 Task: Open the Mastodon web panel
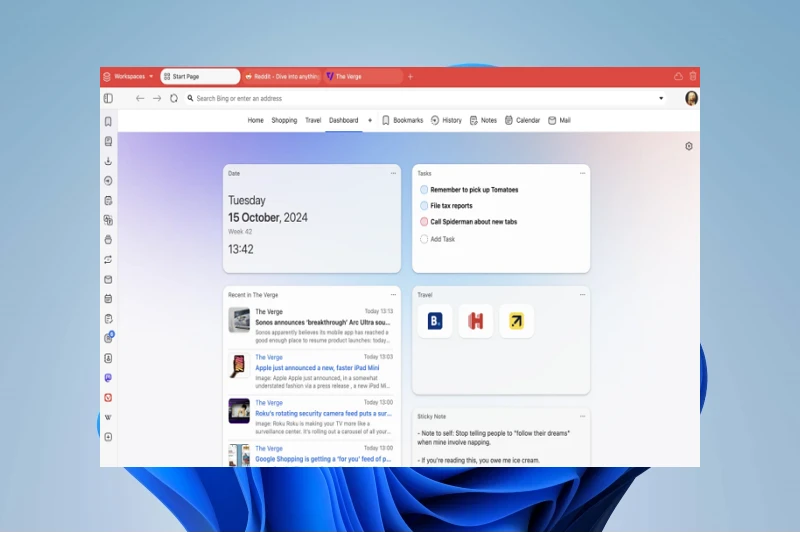(x=108, y=378)
